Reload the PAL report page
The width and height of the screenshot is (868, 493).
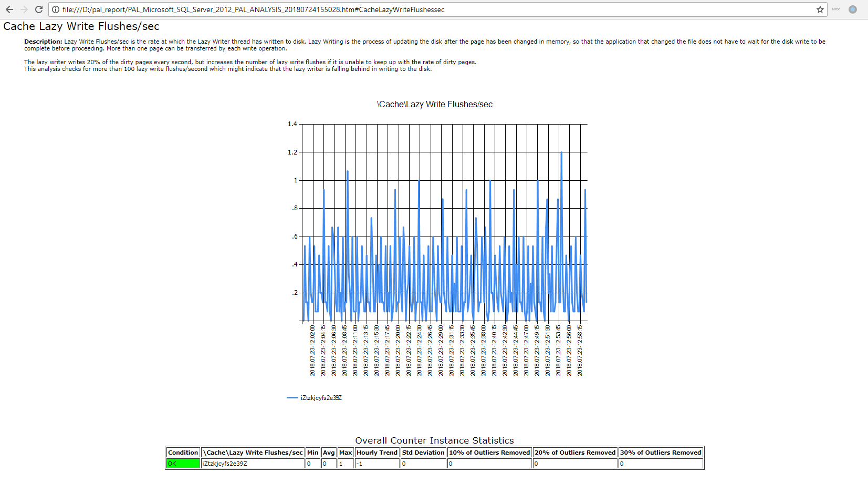39,9
